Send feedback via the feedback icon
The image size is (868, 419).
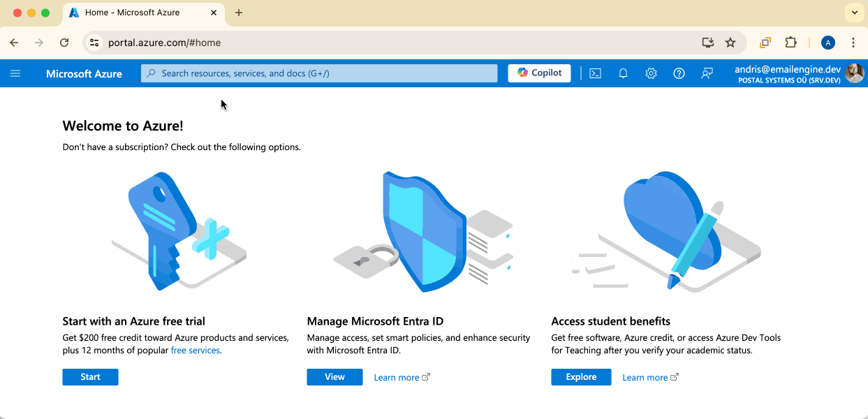coord(707,73)
